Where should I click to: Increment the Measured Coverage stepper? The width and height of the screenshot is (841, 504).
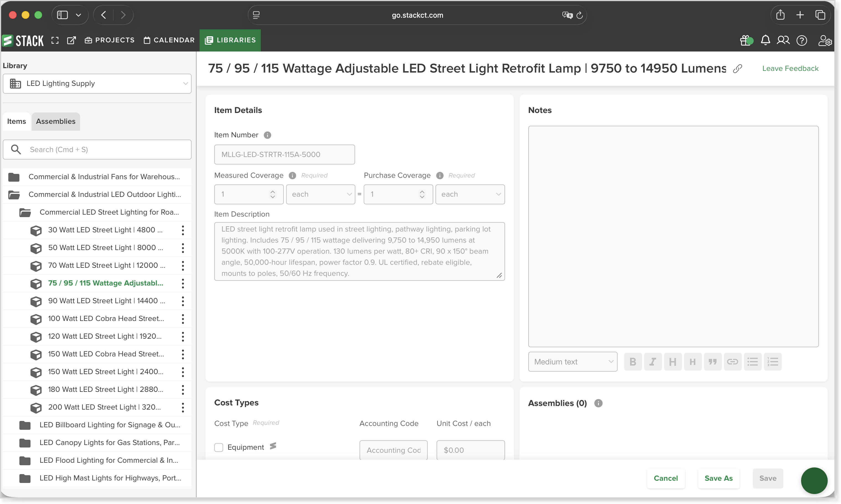point(273,192)
